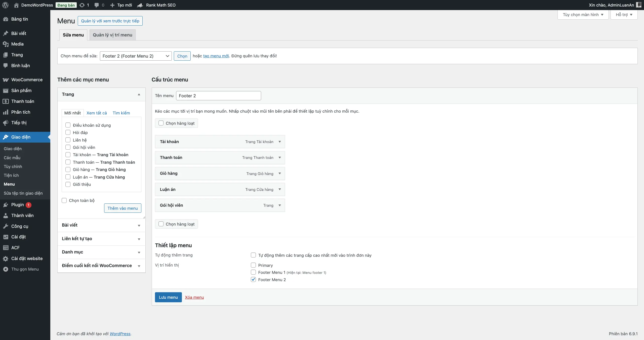This screenshot has width=644, height=340.
Task: Open the WooCommerce section
Action: click(27, 79)
